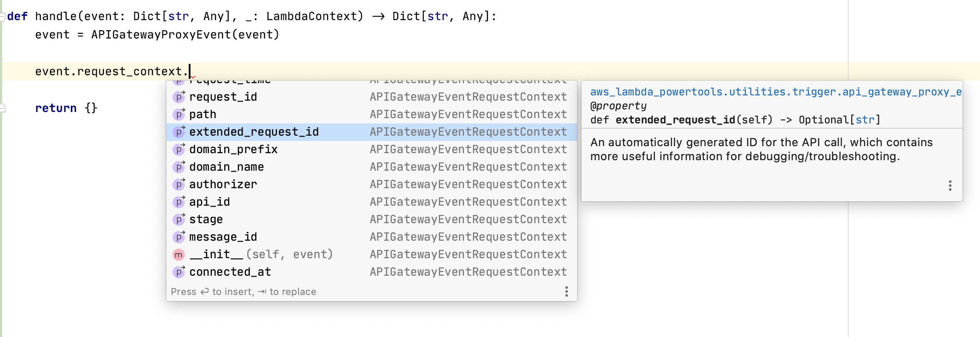The width and height of the screenshot is (980, 337).
Task: Pick the __init__(self, event) suggestion
Action: tap(261, 254)
